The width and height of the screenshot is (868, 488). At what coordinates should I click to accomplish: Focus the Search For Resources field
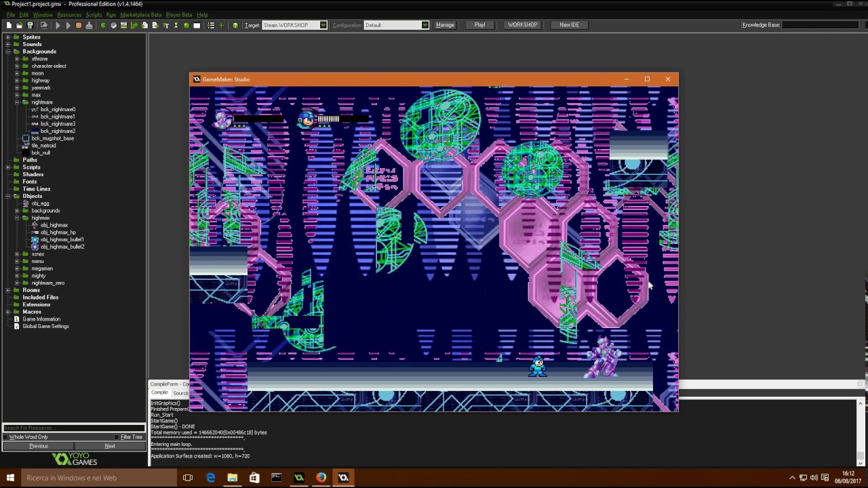click(x=74, y=428)
